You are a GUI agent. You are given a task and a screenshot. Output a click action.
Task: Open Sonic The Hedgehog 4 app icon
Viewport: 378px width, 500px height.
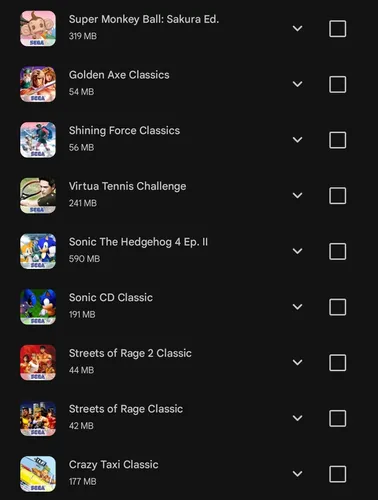38,251
